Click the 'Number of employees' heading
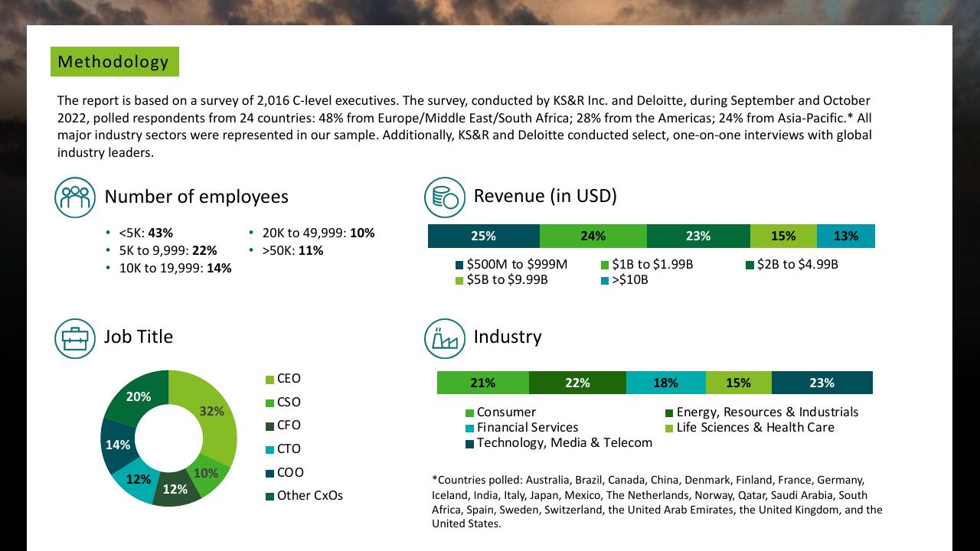This screenshot has height=551, width=980. click(197, 197)
